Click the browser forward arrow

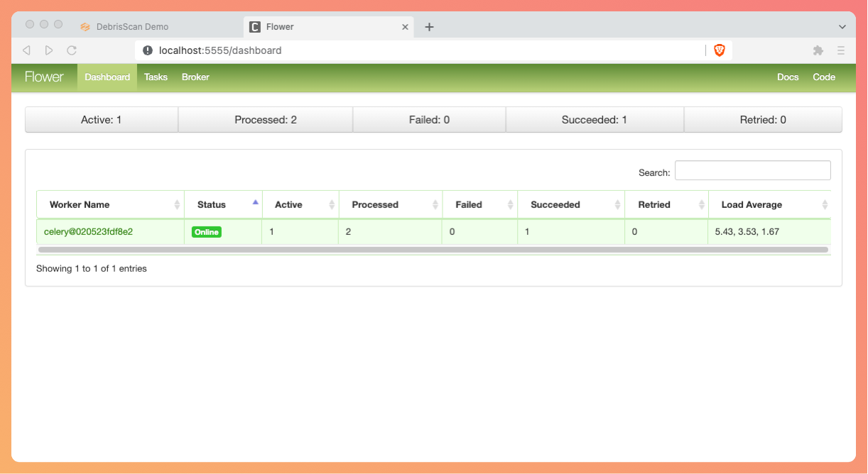[49, 50]
